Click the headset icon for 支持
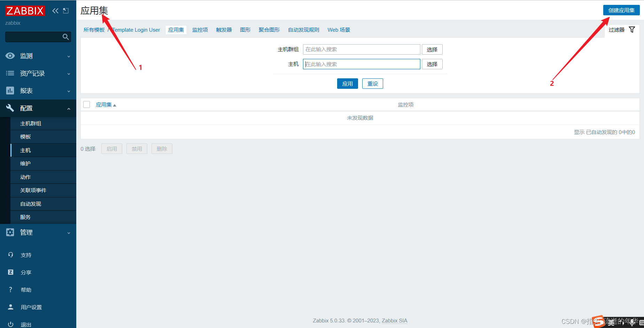The image size is (644, 328). click(10, 255)
